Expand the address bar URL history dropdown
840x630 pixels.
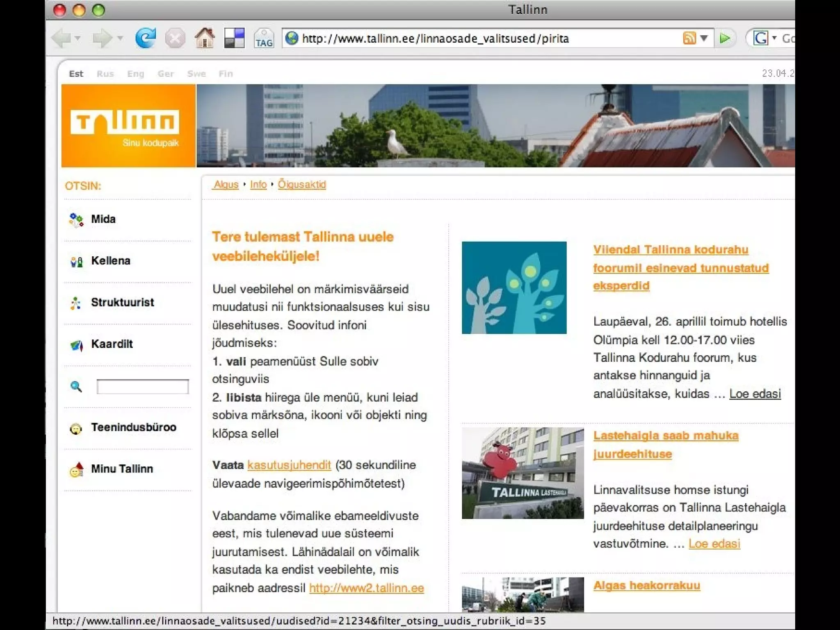coord(704,38)
